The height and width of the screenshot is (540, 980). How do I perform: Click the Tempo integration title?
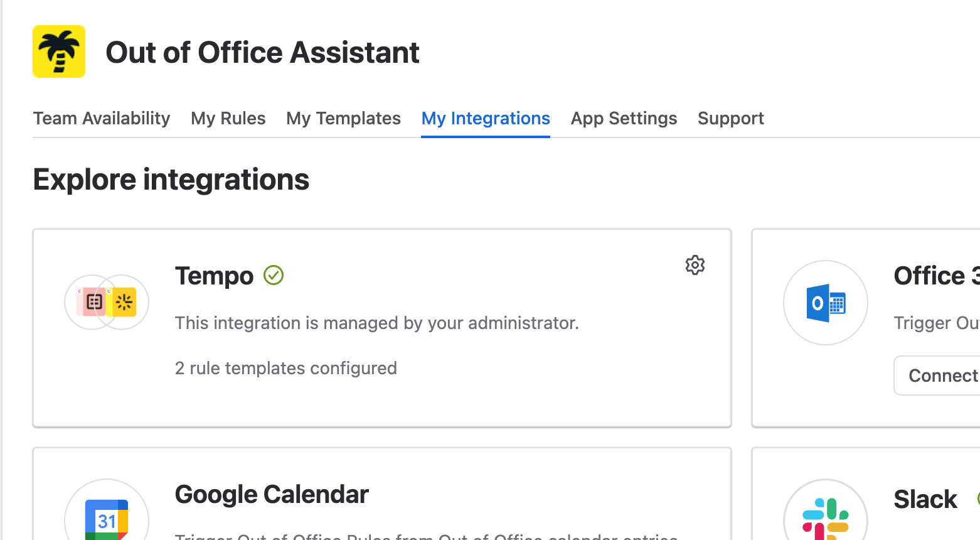[x=214, y=276]
